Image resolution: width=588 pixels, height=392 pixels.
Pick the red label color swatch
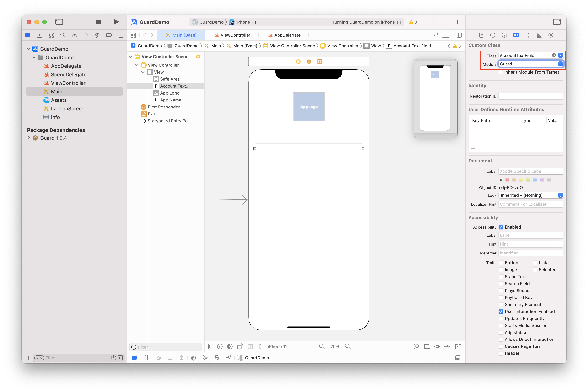pyautogui.click(x=507, y=180)
